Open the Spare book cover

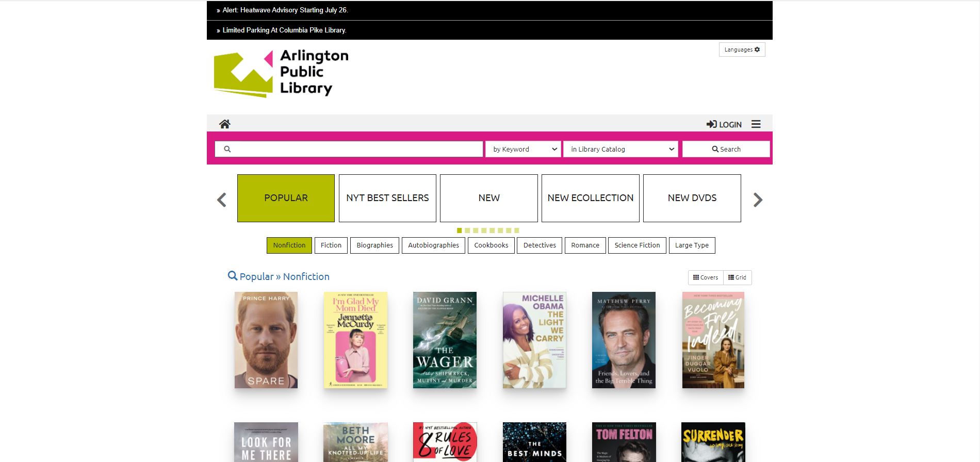[x=266, y=340]
